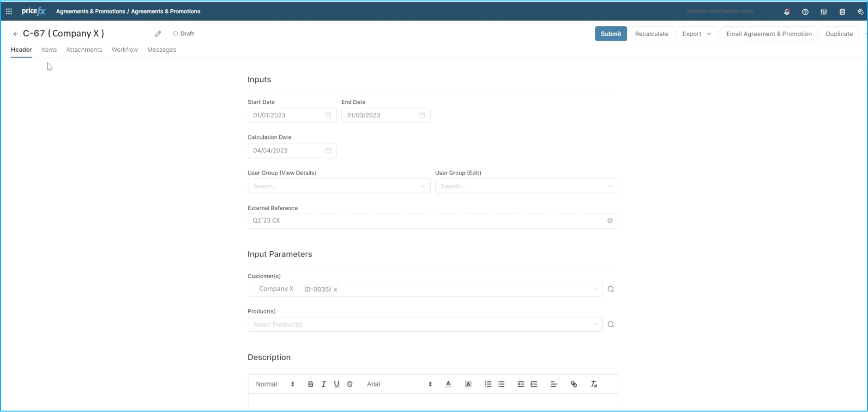Toggle underline formatting

click(x=337, y=384)
